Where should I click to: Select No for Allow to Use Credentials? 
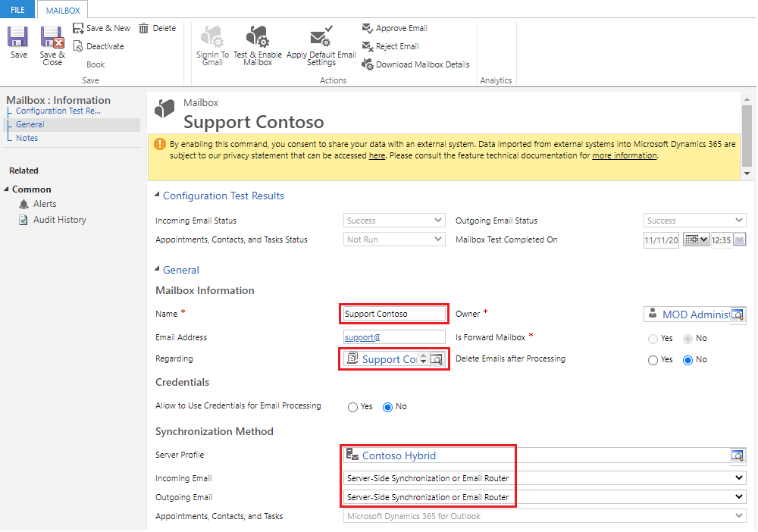387,407
